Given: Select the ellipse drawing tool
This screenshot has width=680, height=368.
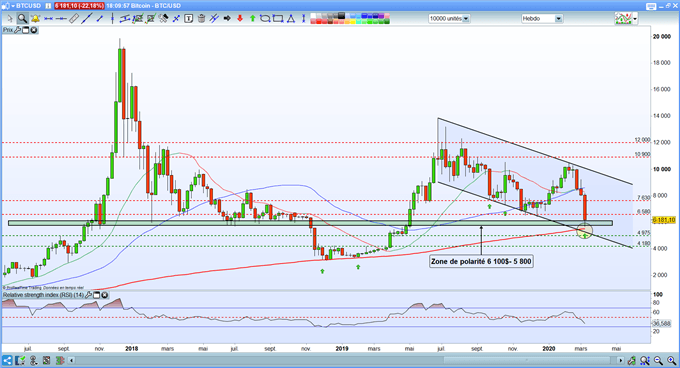Looking at the screenshot, I should [x=265, y=19].
